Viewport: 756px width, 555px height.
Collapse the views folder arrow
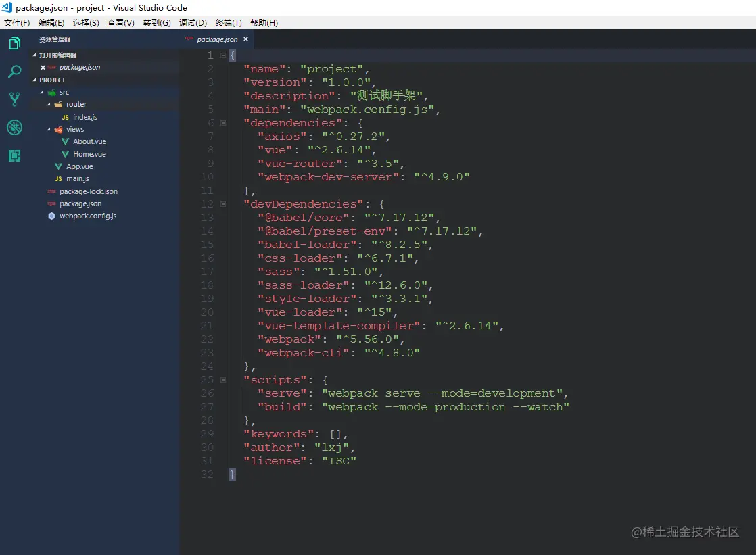(49, 129)
